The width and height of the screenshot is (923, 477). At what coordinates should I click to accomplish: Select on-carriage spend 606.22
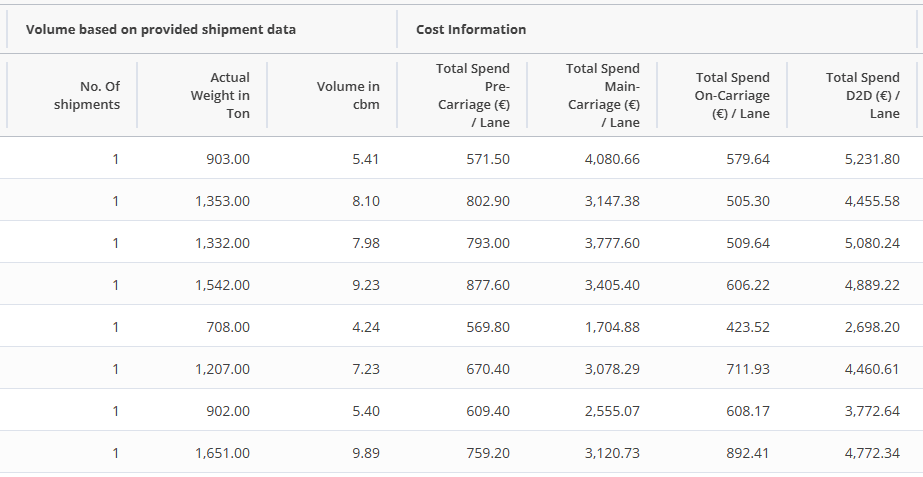[x=748, y=285]
